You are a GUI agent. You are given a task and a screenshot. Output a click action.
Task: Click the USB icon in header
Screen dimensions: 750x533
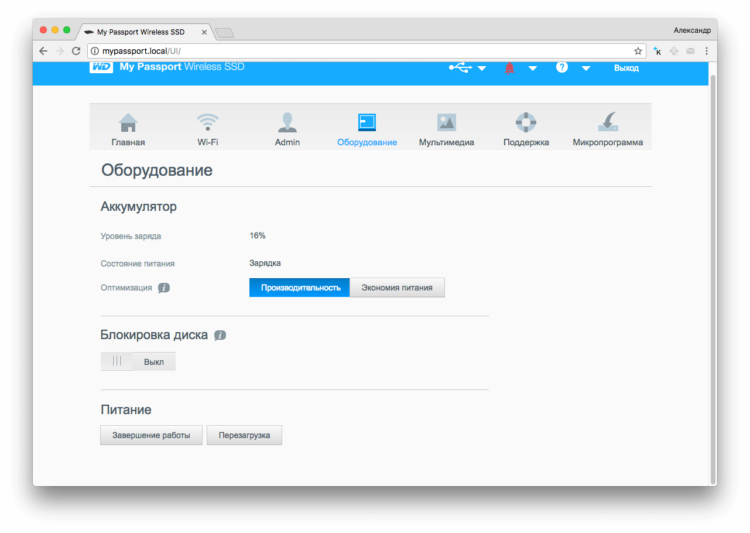click(460, 68)
